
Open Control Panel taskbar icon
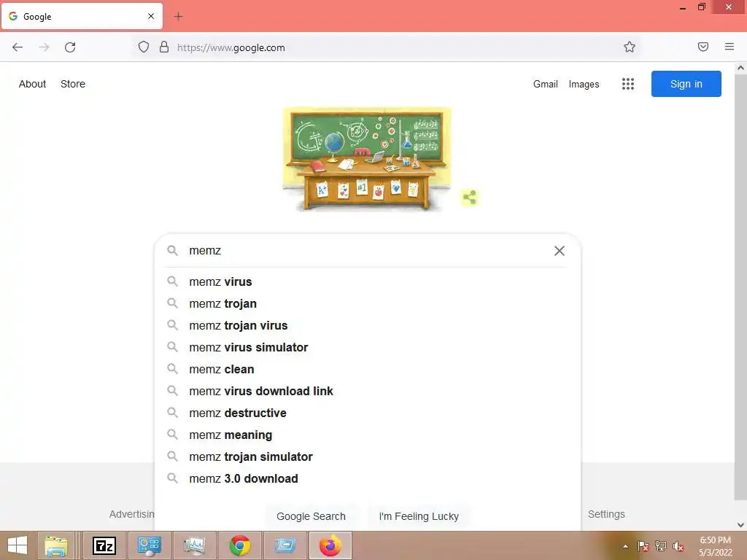149,545
